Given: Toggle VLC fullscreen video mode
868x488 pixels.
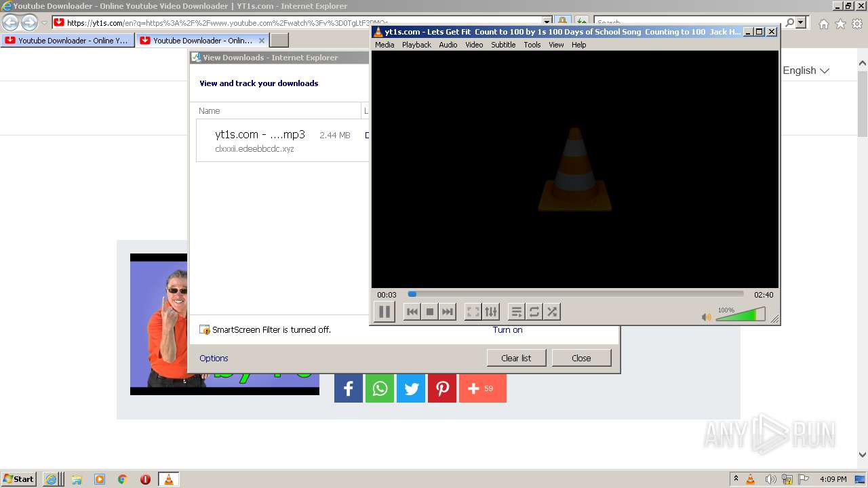Looking at the screenshot, I should point(473,312).
